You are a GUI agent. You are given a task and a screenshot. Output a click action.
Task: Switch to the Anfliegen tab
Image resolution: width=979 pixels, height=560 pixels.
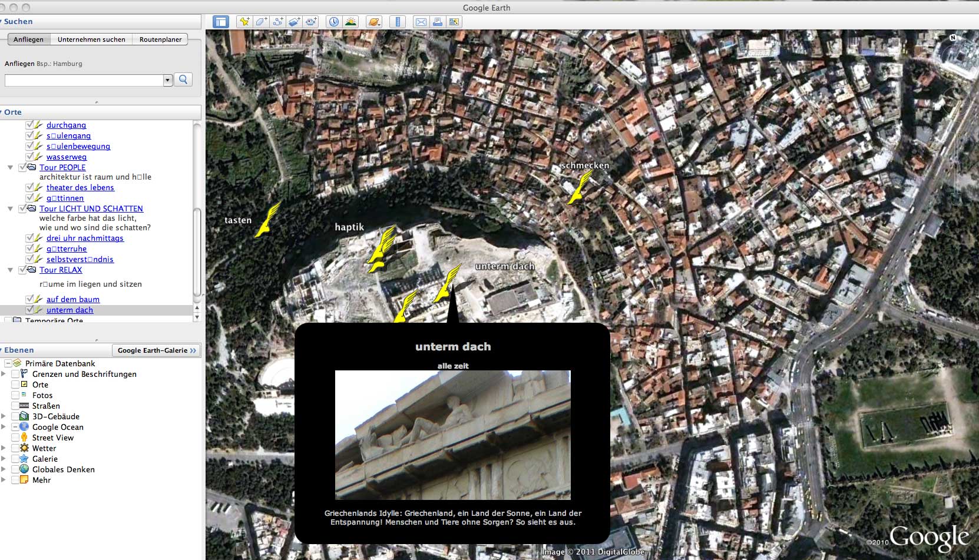pos(28,39)
